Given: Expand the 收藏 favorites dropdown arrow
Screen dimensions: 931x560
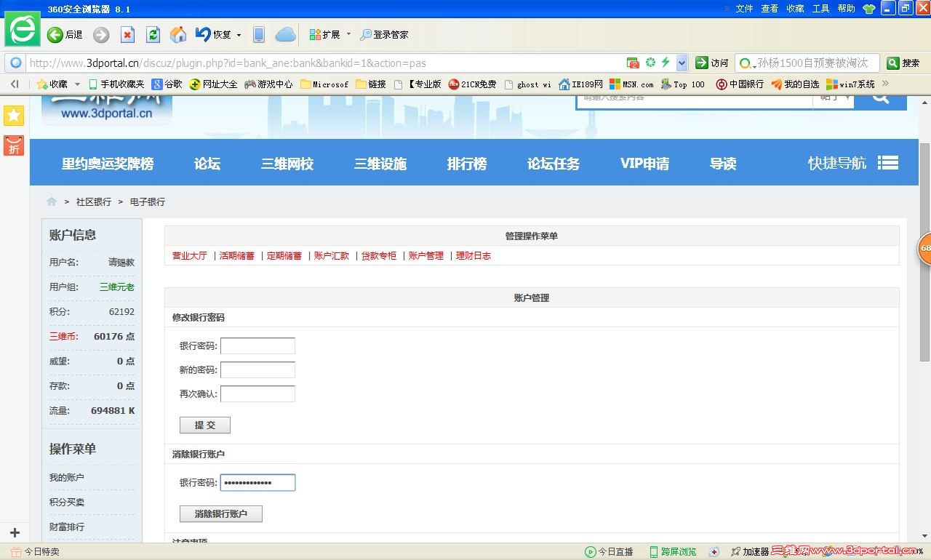Looking at the screenshot, I should [78, 84].
